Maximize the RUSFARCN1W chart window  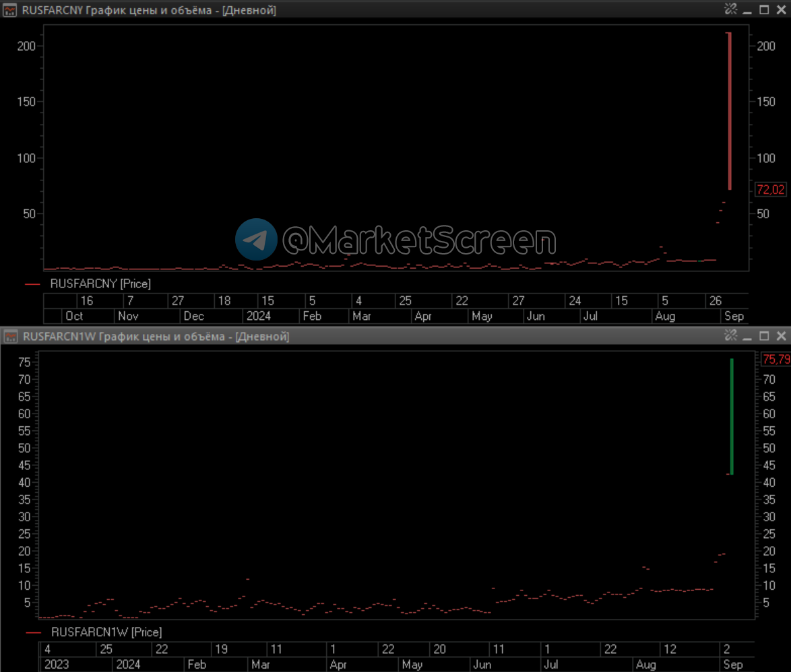pyautogui.click(x=764, y=336)
